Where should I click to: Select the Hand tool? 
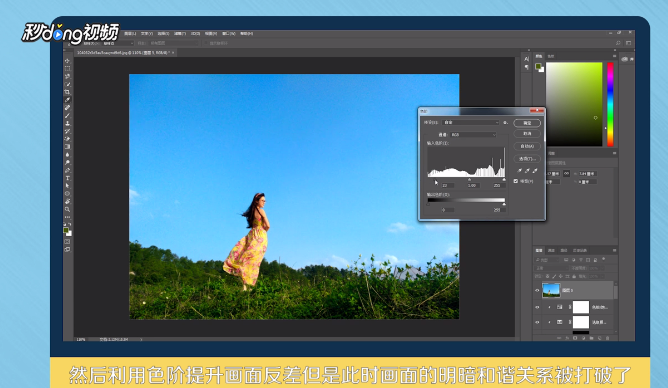coord(67,201)
